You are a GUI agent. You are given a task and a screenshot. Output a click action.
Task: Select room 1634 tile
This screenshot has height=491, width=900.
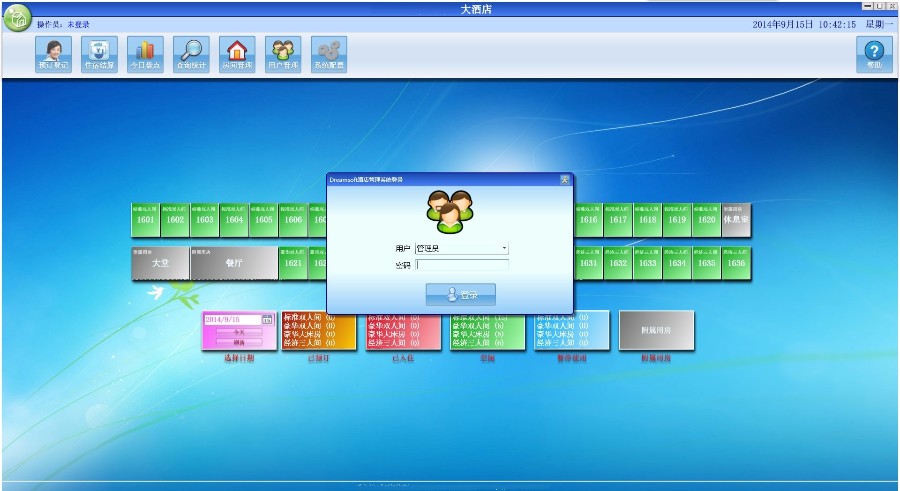(677, 263)
